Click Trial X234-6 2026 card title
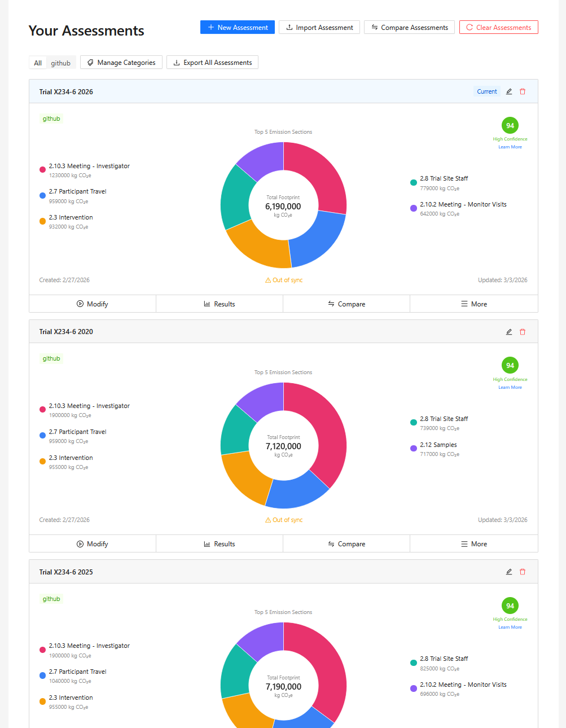566x728 pixels. 66,91
